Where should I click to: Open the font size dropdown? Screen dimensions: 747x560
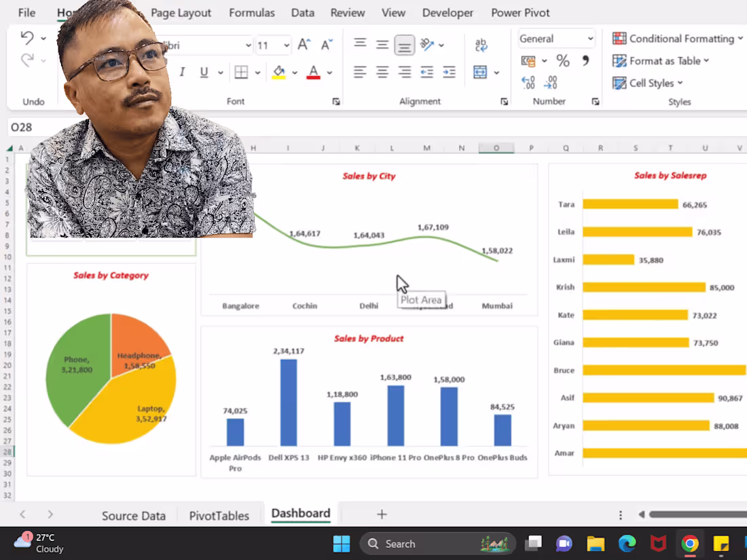286,45
